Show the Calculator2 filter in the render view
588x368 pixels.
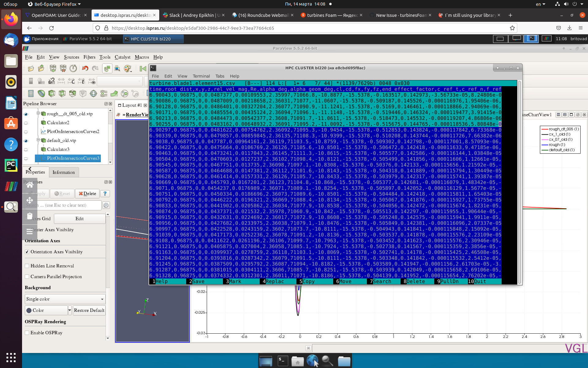pos(26,123)
